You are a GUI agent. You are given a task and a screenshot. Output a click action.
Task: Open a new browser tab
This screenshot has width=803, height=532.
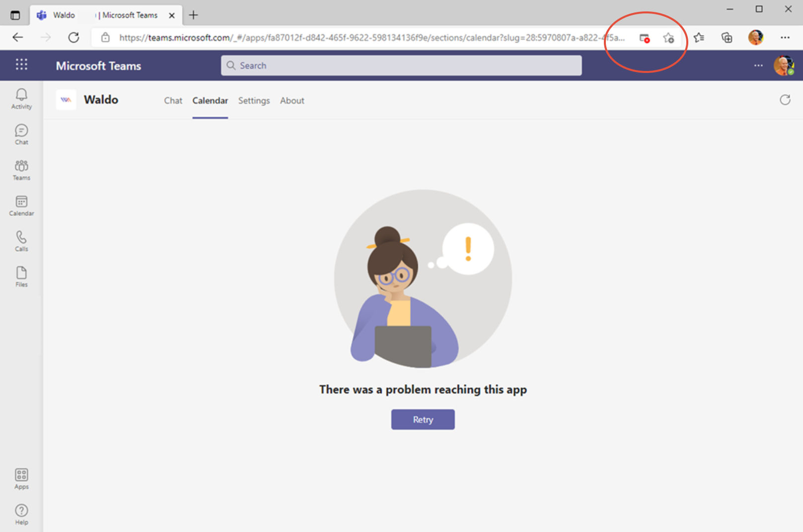[x=193, y=15]
